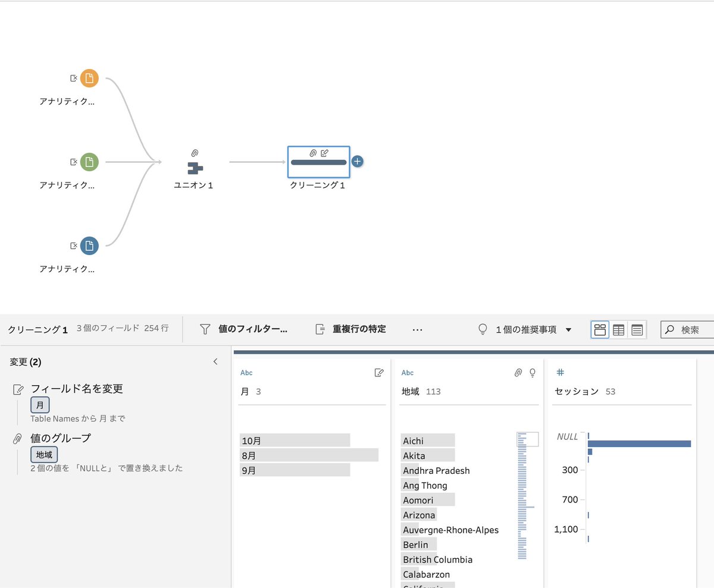Select the 8月 value

click(309, 455)
